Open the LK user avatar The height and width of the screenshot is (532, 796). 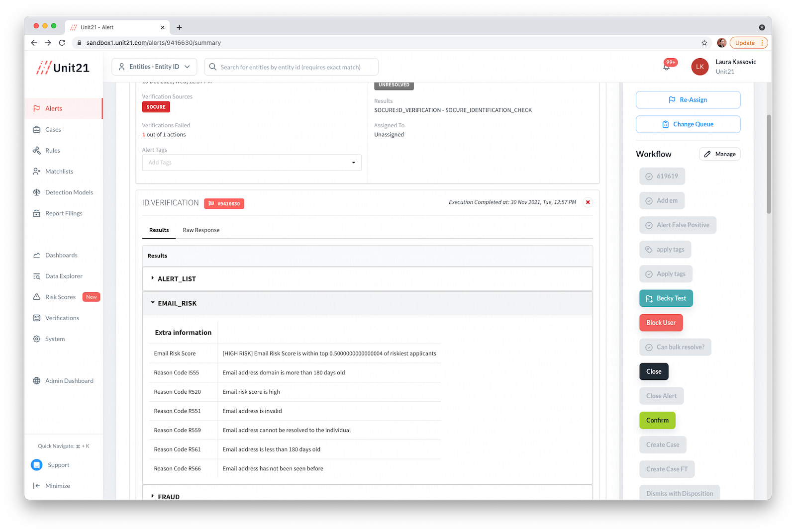click(700, 67)
